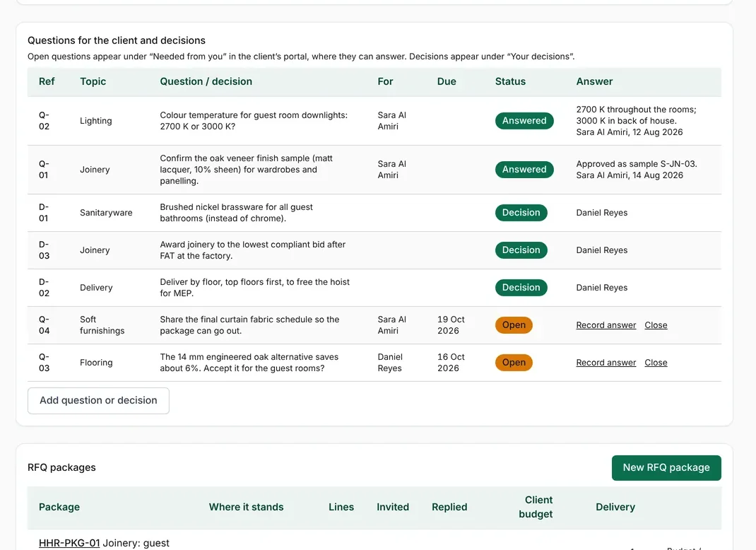The height and width of the screenshot is (550, 756).
Task: Click the Status column header
Action: [x=510, y=81]
